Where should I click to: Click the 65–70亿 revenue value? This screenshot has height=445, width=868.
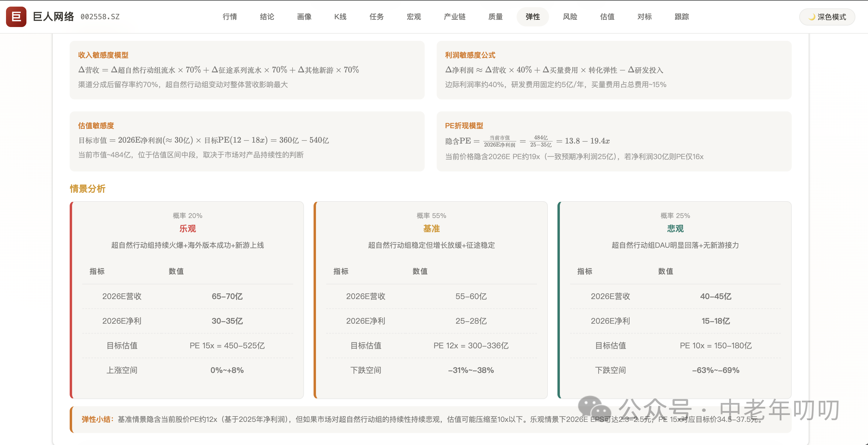point(227,296)
